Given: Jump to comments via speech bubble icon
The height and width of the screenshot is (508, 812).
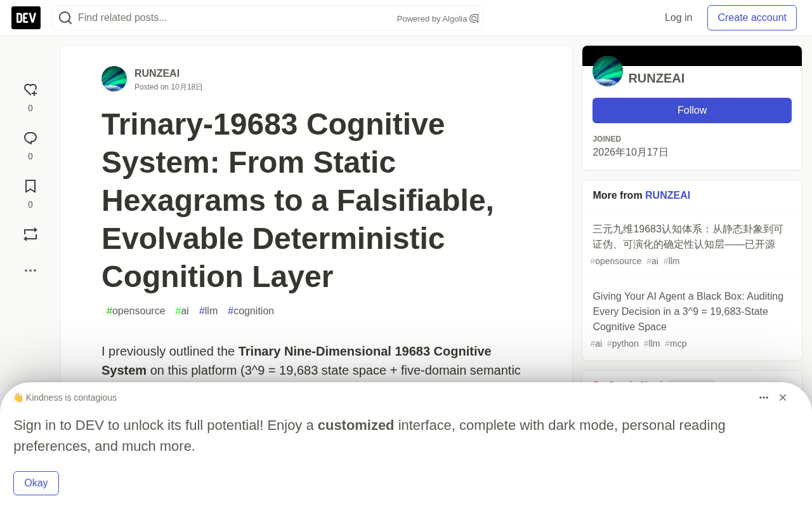Looking at the screenshot, I should (30, 138).
